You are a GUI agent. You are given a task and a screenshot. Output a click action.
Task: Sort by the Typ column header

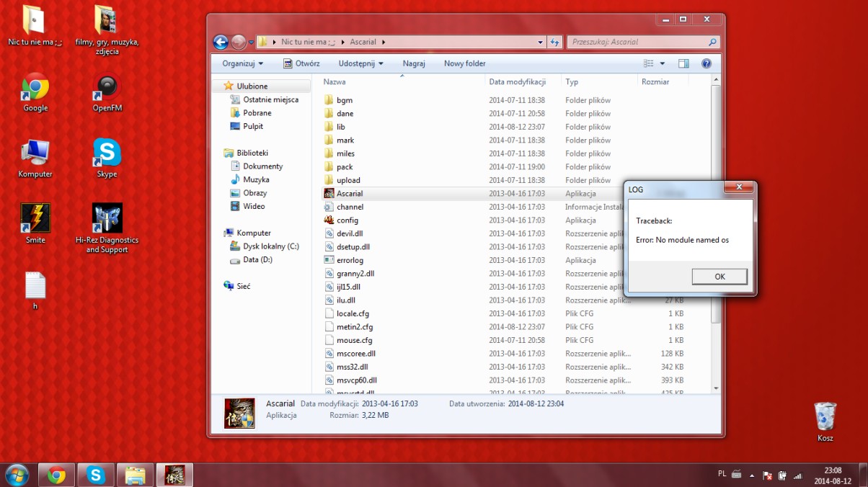click(599, 81)
